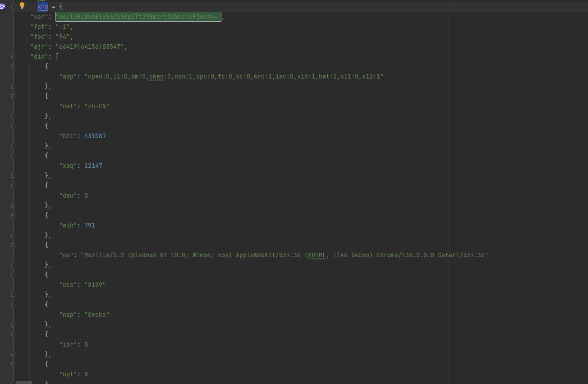588x384 pixels.
Task: Fold the block opening above "hzl"
Action: pyautogui.click(x=13, y=126)
